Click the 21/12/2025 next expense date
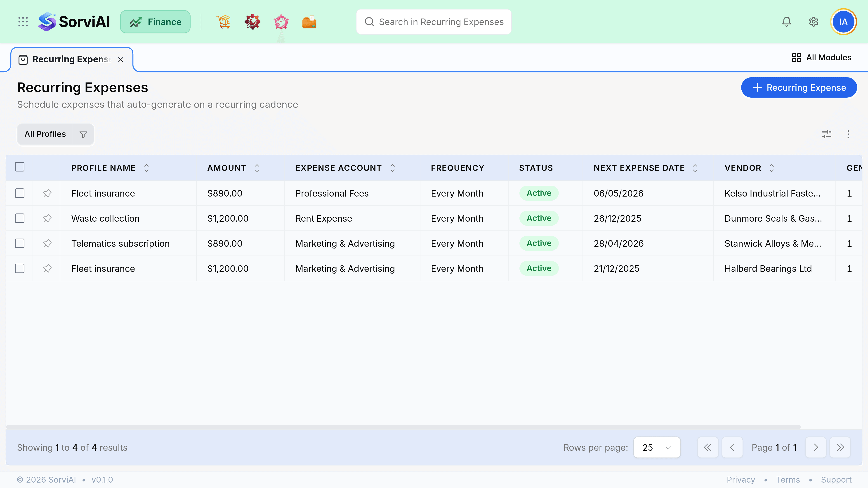The width and height of the screenshot is (868, 488). 616,269
